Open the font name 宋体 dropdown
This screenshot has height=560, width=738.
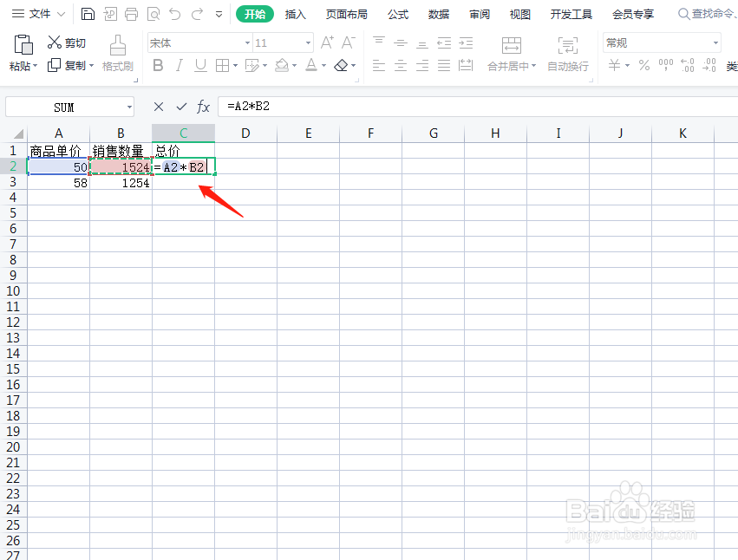coord(247,43)
